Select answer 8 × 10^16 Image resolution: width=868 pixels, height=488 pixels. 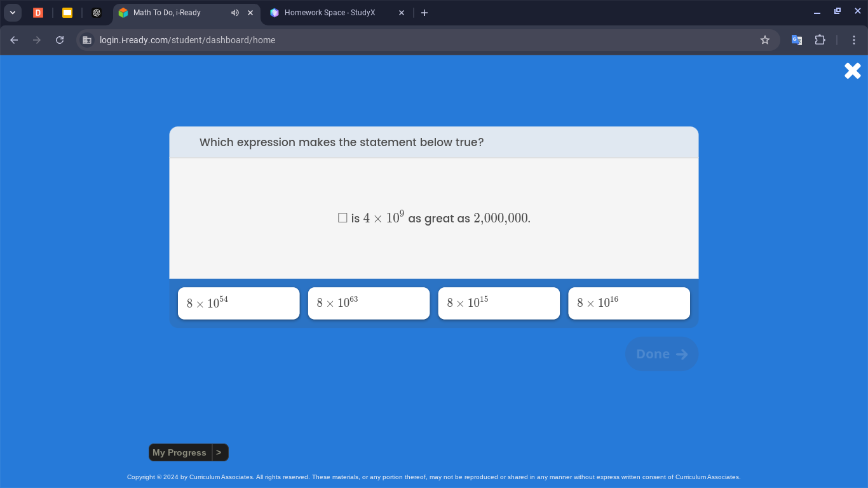pos(629,303)
